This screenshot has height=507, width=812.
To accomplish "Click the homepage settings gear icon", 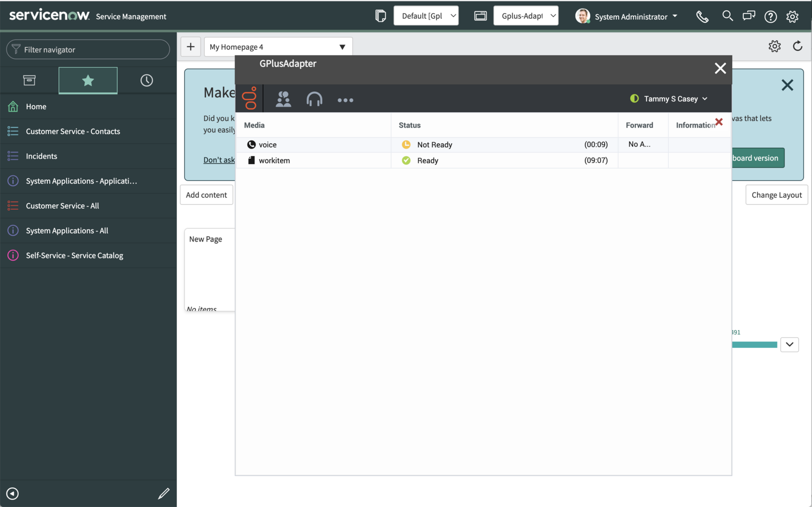I will [774, 46].
